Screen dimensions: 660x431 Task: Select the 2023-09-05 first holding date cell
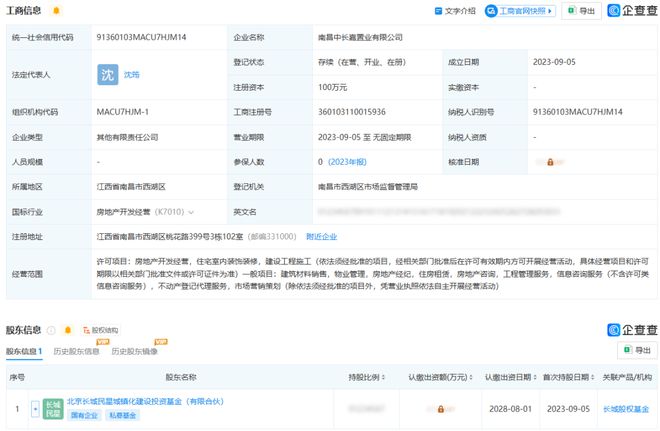click(568, 409)
